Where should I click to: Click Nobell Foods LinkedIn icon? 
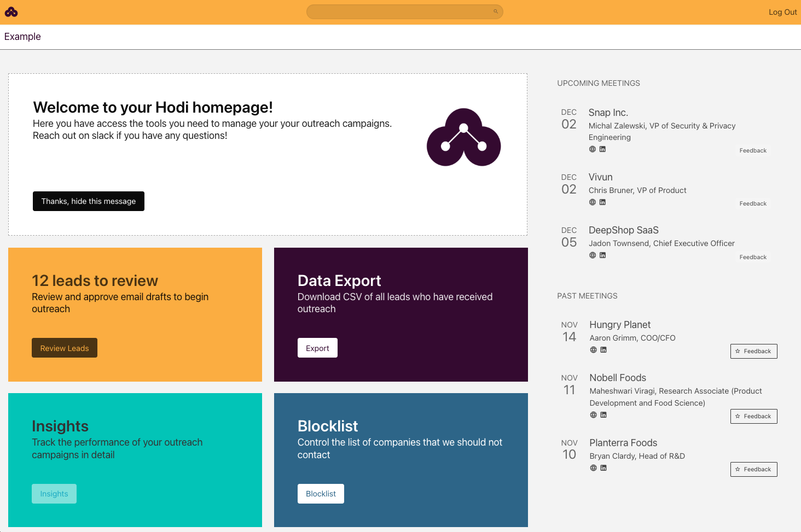[603, 415]
